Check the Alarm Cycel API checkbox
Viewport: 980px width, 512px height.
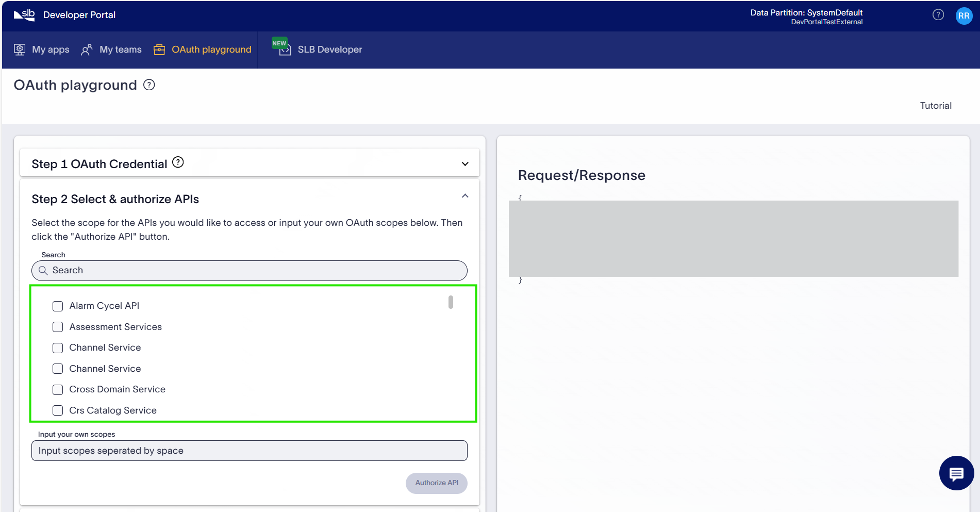click(x=58, y=306)
